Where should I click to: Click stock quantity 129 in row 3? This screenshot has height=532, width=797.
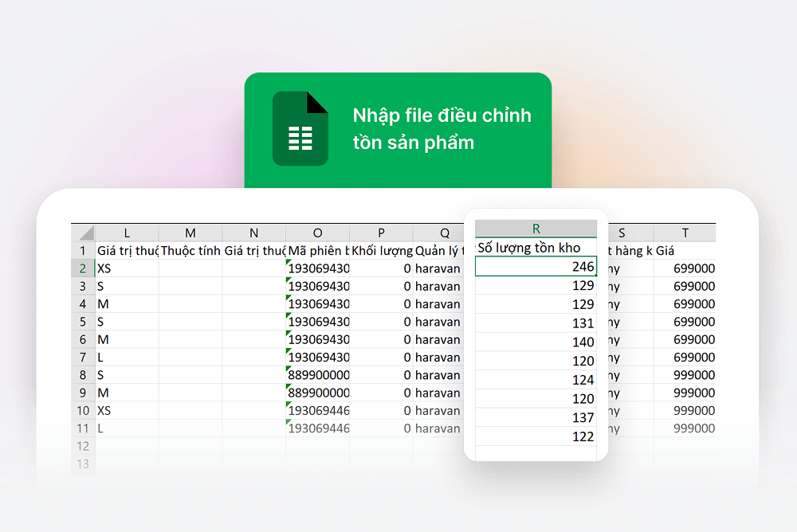click(536, 286)
